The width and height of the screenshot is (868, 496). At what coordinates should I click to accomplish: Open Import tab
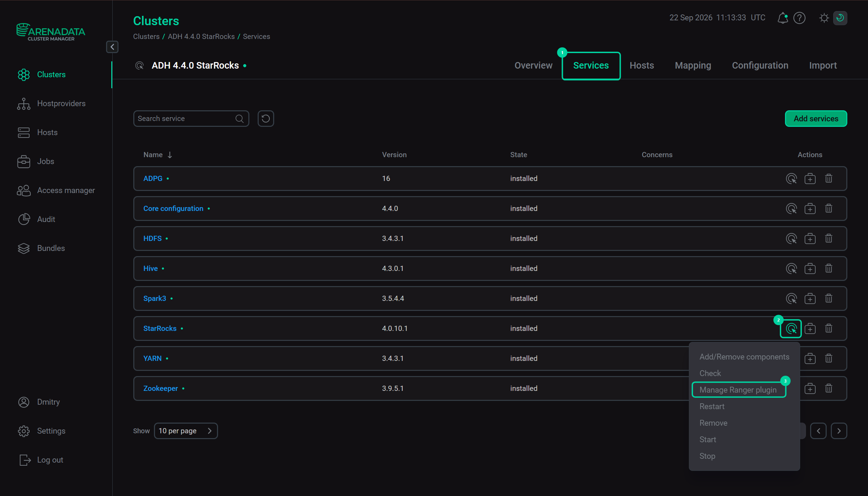pos(823,65)
